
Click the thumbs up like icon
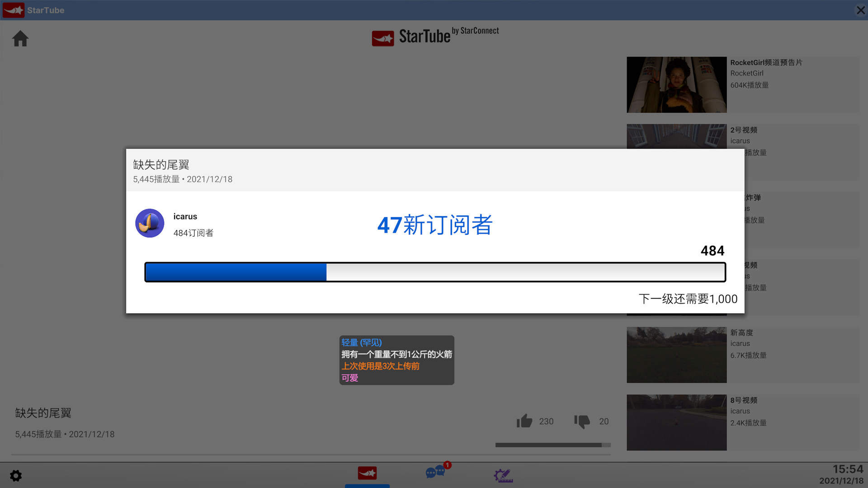(524, 421)
